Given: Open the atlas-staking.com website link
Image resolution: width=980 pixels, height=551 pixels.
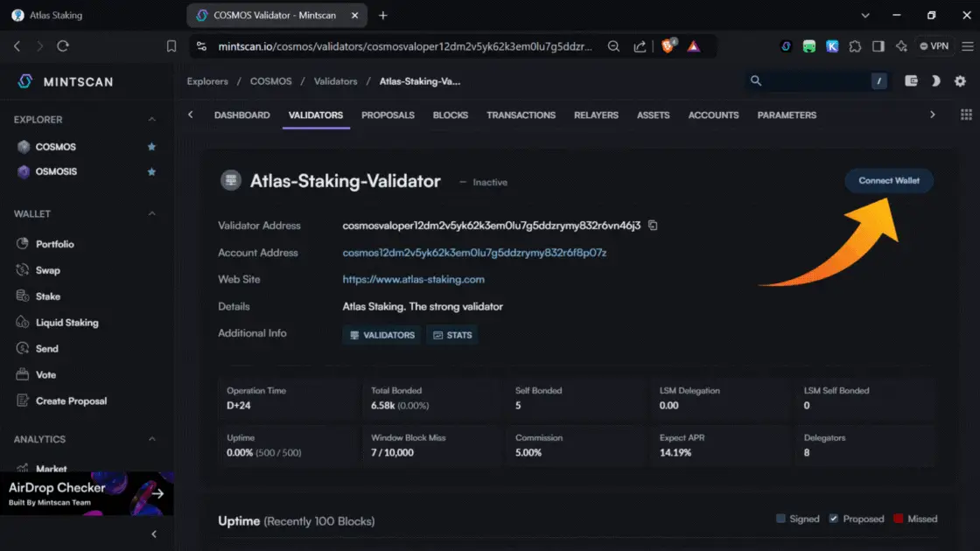Looking at the screenshot, I should pyautogui.click(x=413, y=280).
